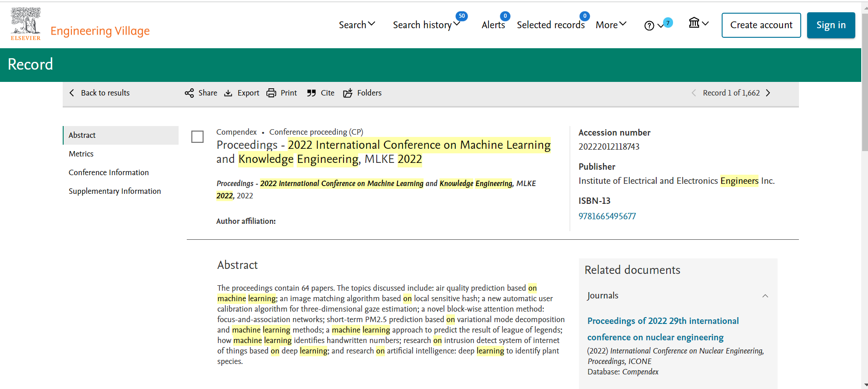
Task: Click the help notification badge 7
Action: pyautogui.click(x=668, y=22)
